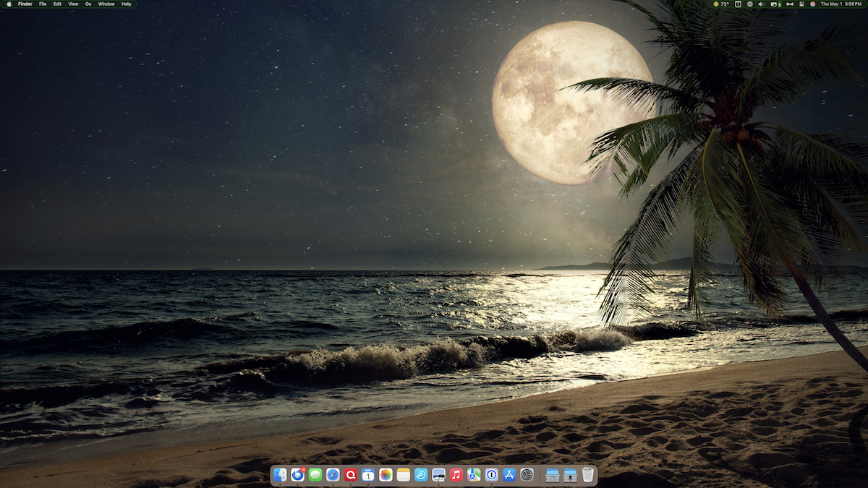This screenshot has height=488, width=868.
Task: Open the Calendar app showing May 1
Action: (367, 476)
